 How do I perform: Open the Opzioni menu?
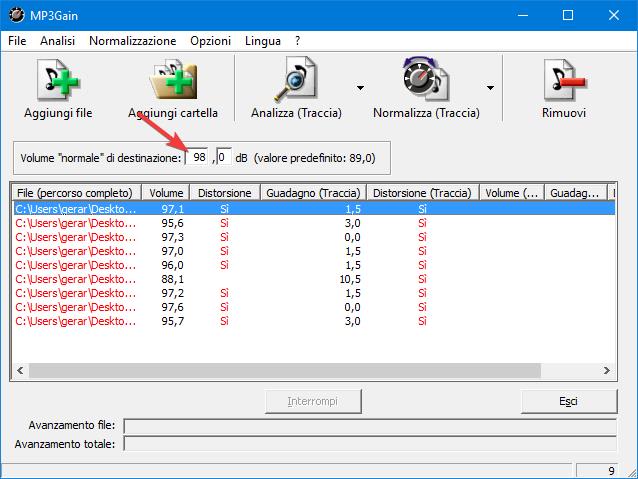click(210, 41)
